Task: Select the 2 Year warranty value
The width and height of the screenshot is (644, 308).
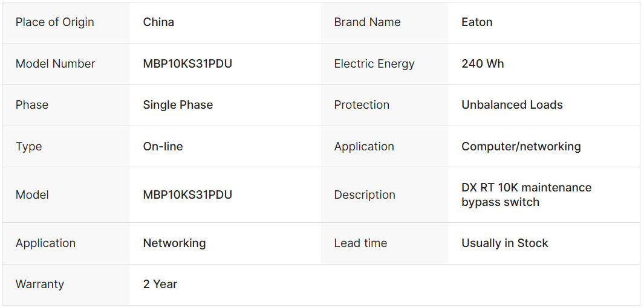Action: (160, 284)
